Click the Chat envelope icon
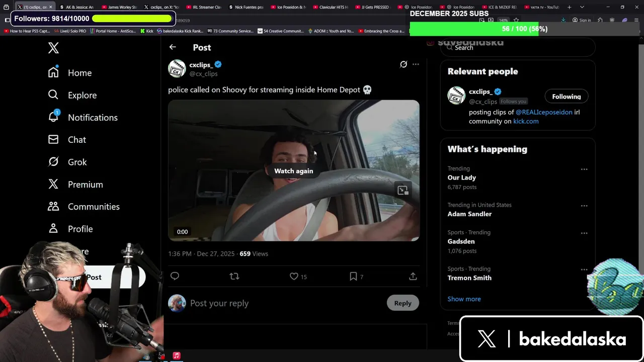 click(x=53, y=139)
